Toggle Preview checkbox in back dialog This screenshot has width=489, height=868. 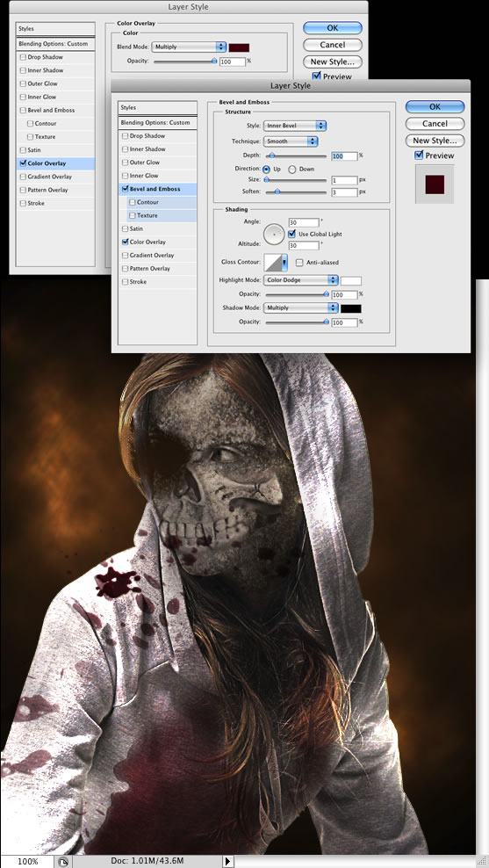[x=316, y=76]
